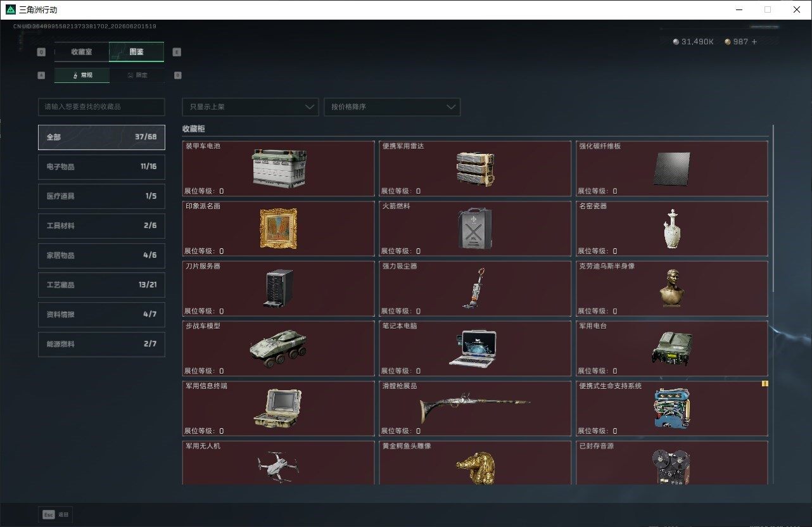Filter by 资料情报 category
Viewport: 812px width, 527px height.
pyautogui.click(x=101, y=314)
